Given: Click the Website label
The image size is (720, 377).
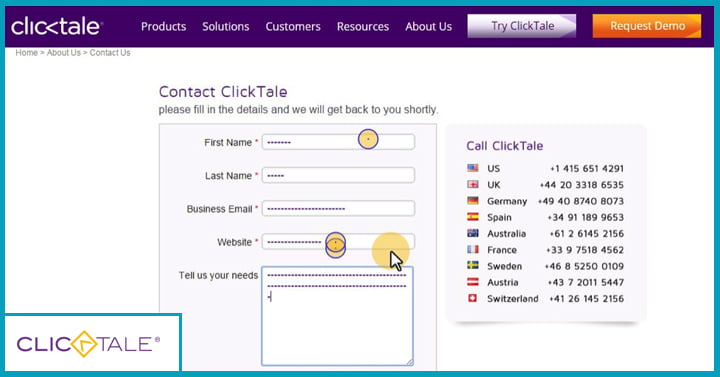Looking at the screenshot, I should pos(234,242).
